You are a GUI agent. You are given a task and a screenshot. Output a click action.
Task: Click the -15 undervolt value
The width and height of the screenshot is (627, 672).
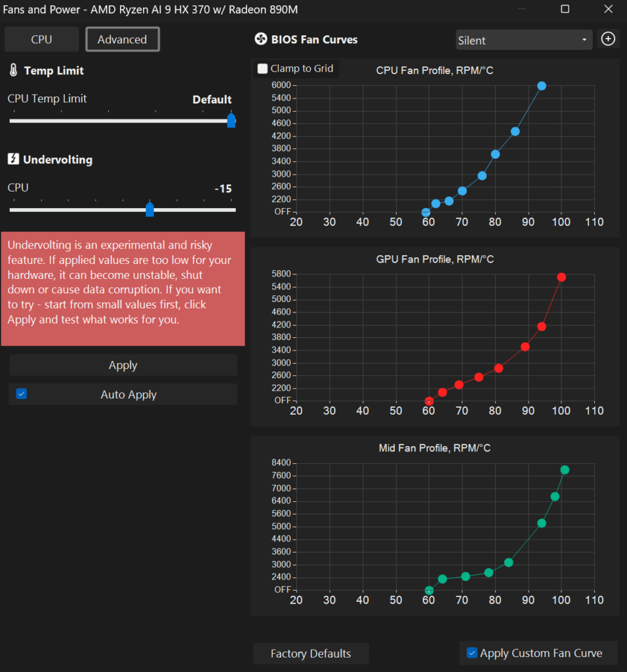(x=223, y=188)
